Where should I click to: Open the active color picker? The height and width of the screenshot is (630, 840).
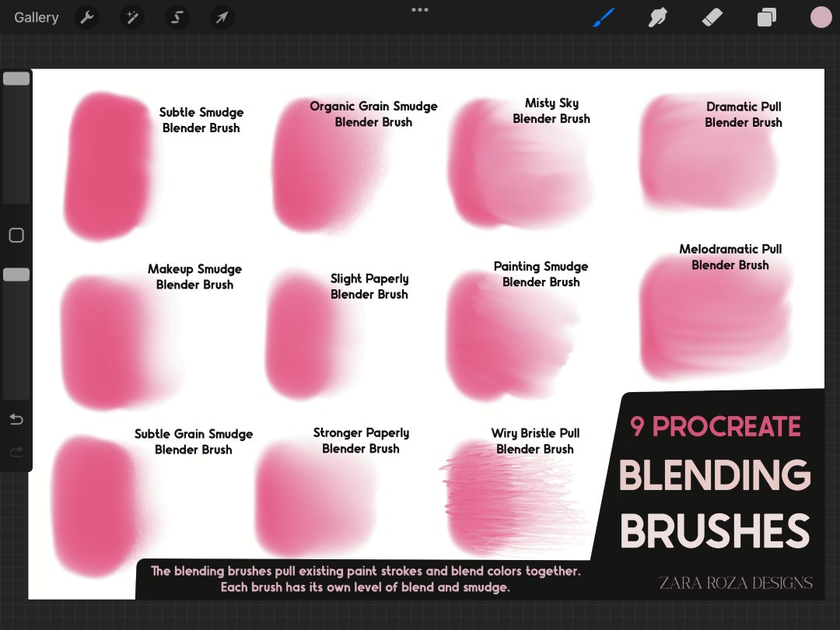(x=821, y=16)
